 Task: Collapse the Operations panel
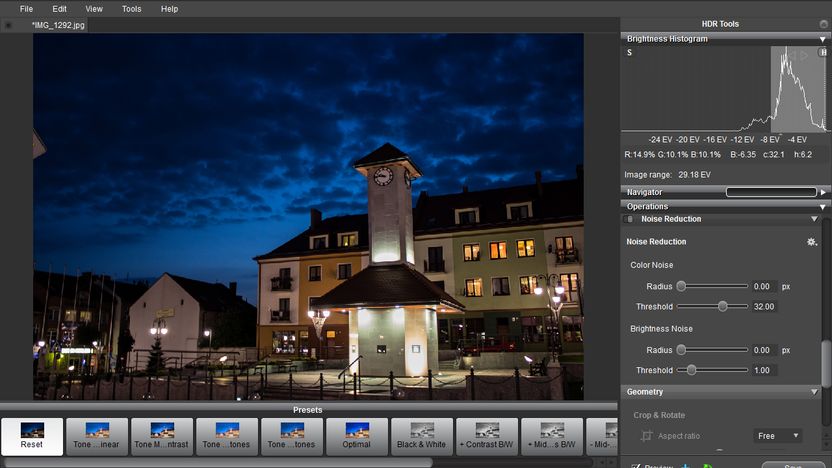[822, 206]
